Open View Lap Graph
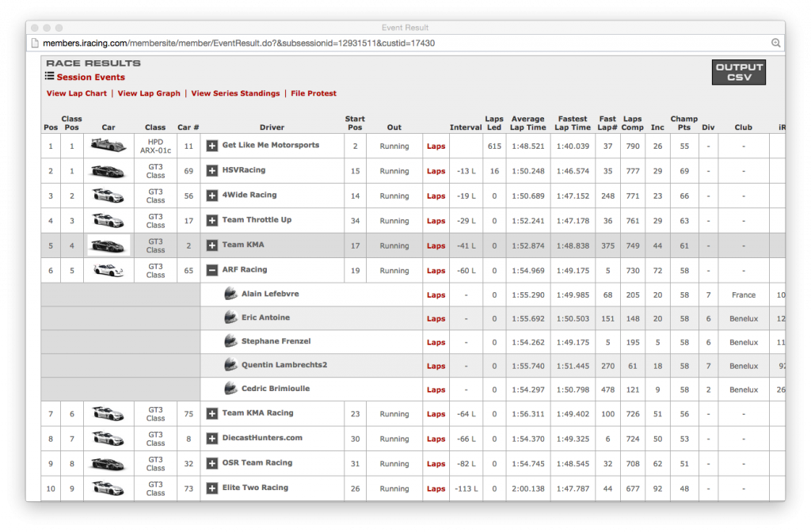The height and width of the screenshot is (532, 811). (x=149, y=93)
